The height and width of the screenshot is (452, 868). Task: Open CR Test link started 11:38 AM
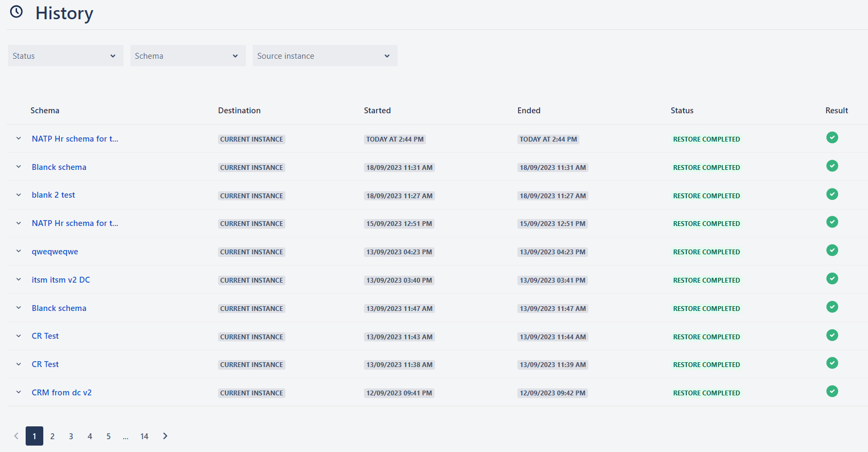(x=45, y=364)
